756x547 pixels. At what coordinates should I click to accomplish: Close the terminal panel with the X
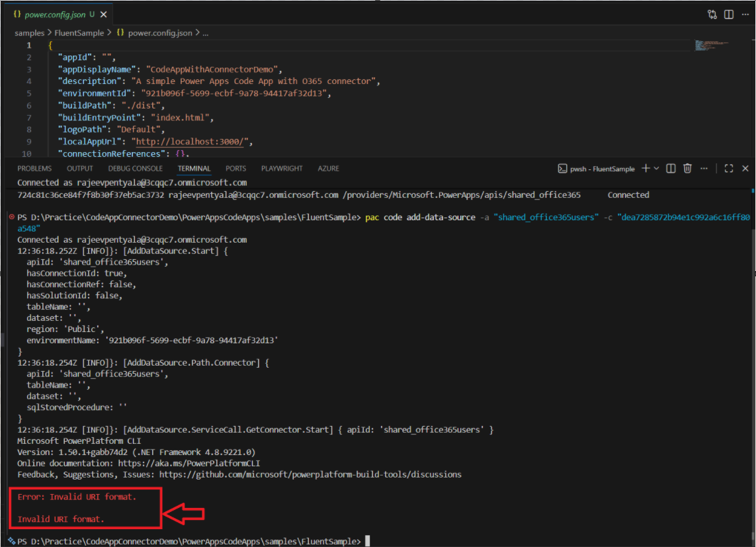tap(745, 169)
